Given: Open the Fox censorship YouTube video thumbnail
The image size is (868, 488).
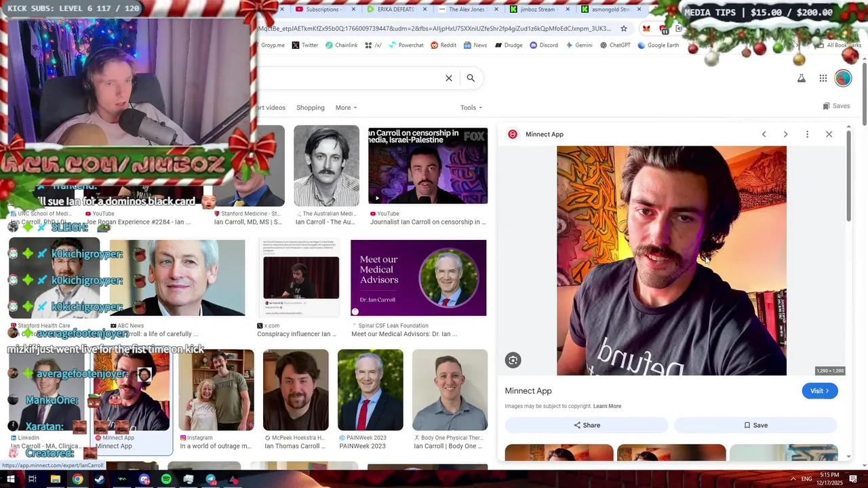Looking at the screenshot, I should (428, 166).
